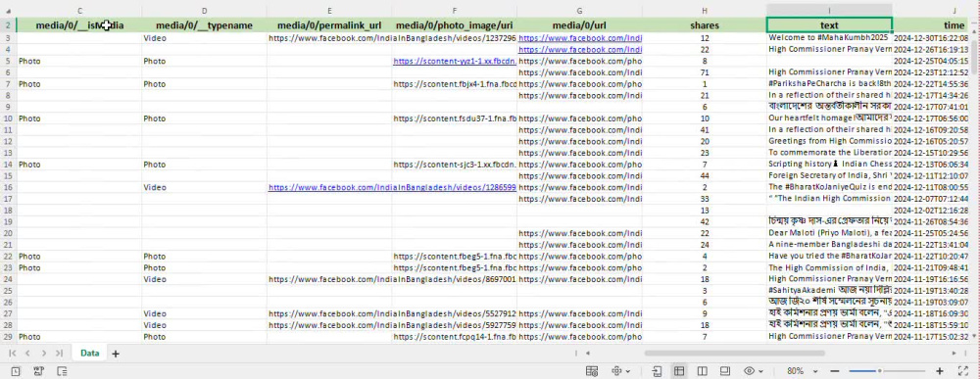Enter full screen view icon
The width and height of the screenshot is (980, 379).
pos(962,371)
